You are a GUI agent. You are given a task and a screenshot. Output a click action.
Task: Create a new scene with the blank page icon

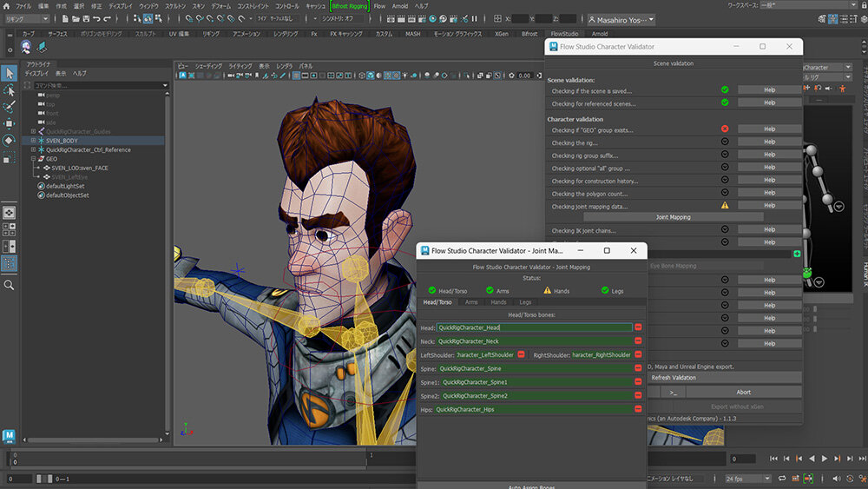[65, 19]
